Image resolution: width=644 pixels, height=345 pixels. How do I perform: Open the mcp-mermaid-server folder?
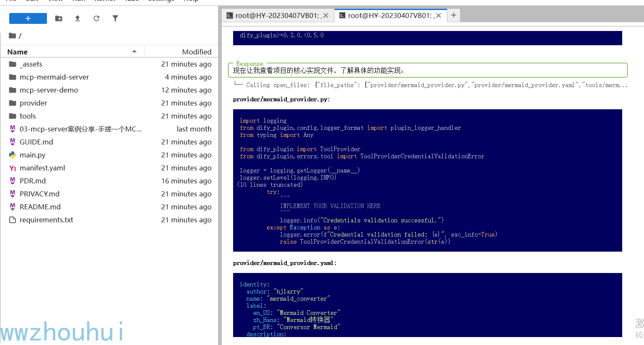click(110, 77)
